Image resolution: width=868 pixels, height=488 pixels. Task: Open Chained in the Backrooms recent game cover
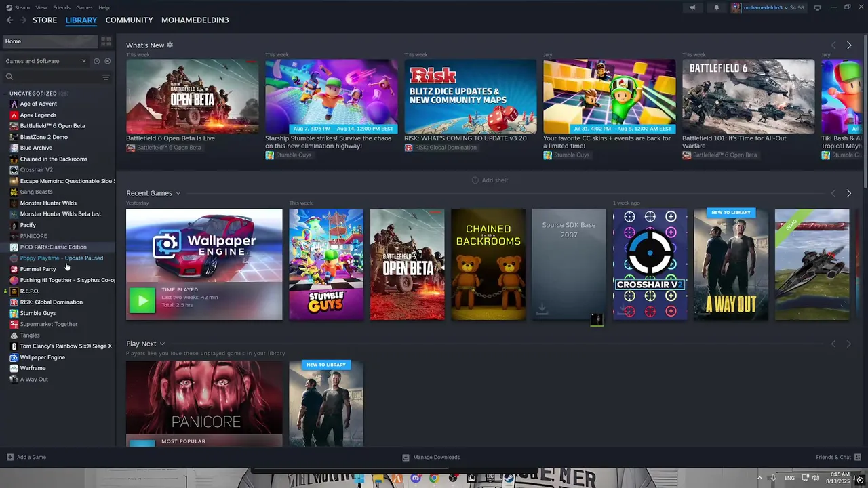click(488, 264)
